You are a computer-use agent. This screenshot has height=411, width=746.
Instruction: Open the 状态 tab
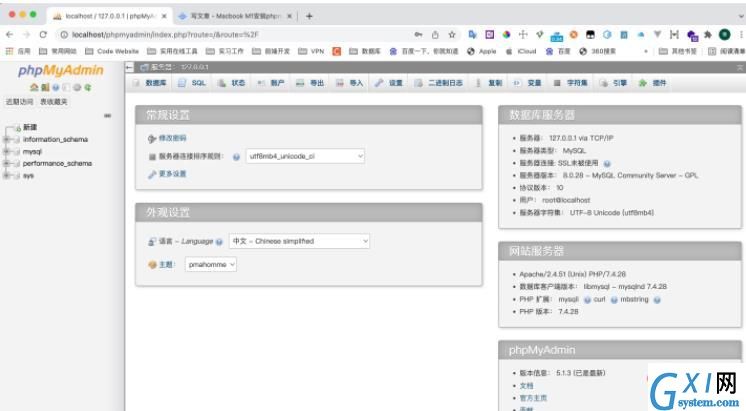tap(232, 83)
